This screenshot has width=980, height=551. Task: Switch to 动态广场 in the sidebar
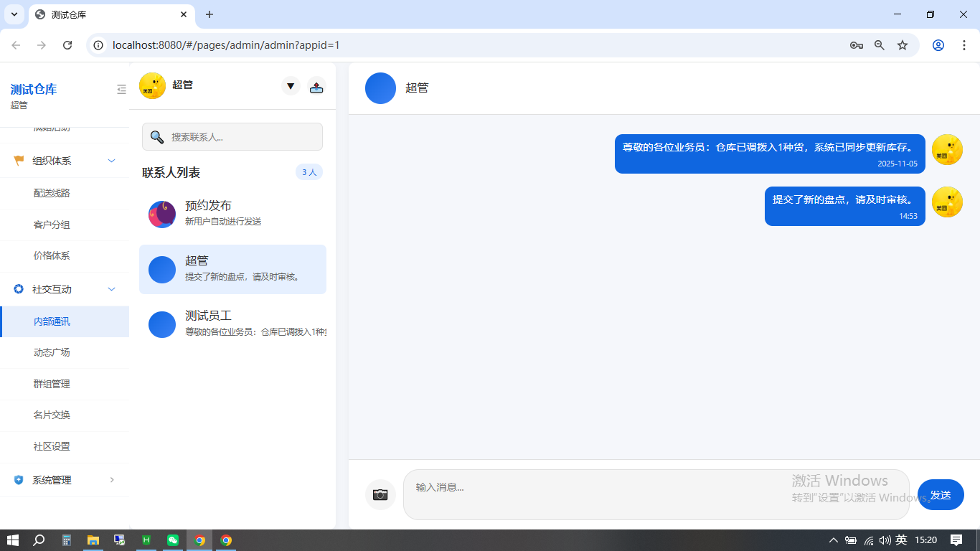point(50,352)
